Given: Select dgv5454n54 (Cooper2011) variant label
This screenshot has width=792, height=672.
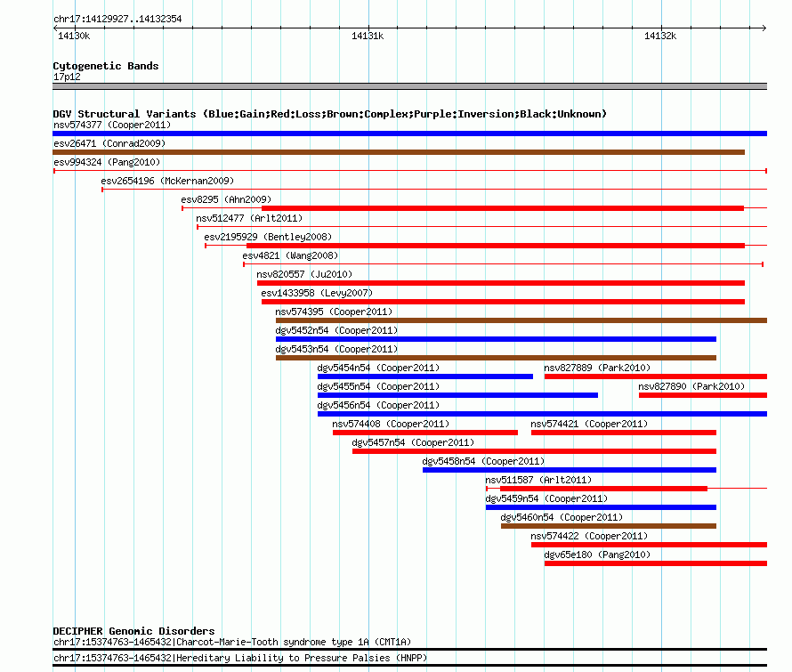Looking at the screenshot, I should click(x=379, y=368).
